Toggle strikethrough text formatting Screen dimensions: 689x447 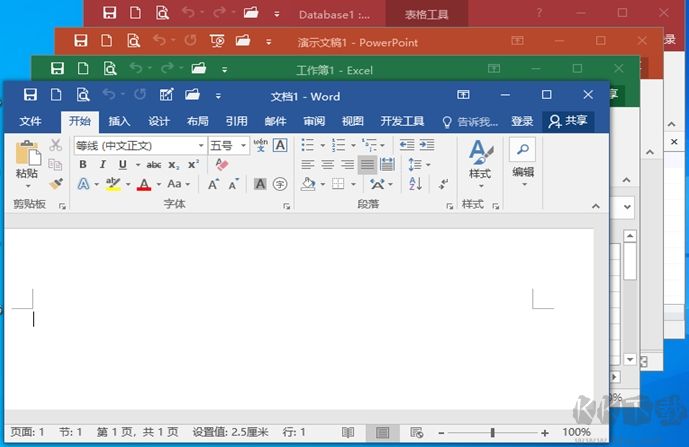153,165
